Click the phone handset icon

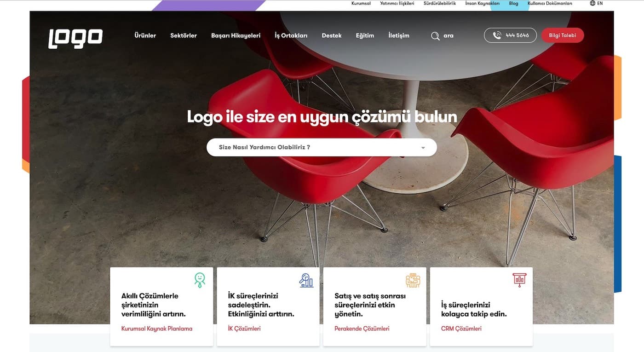coord(497,35)
